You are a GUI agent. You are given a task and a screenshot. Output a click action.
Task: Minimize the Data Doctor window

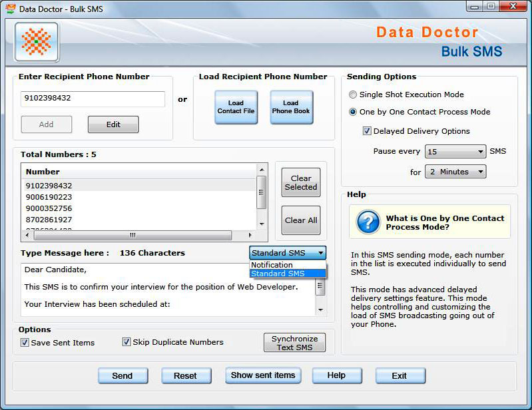[475, 7]
